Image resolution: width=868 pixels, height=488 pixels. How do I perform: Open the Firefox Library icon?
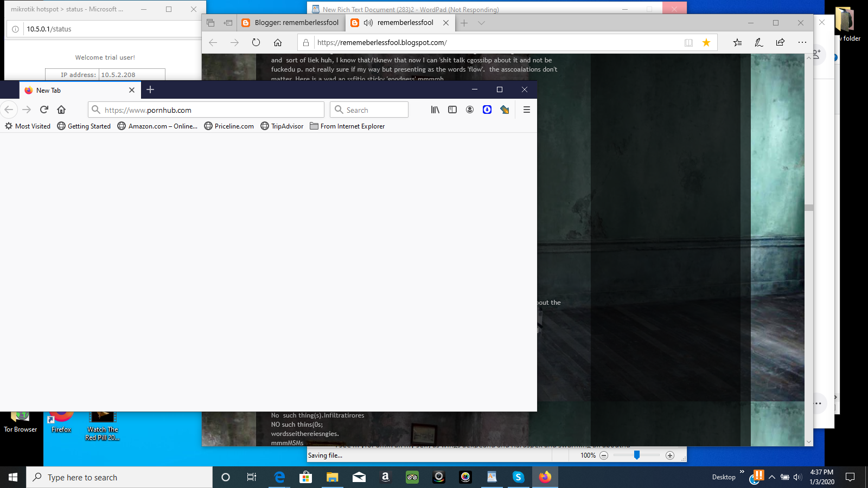coord(435,110)
